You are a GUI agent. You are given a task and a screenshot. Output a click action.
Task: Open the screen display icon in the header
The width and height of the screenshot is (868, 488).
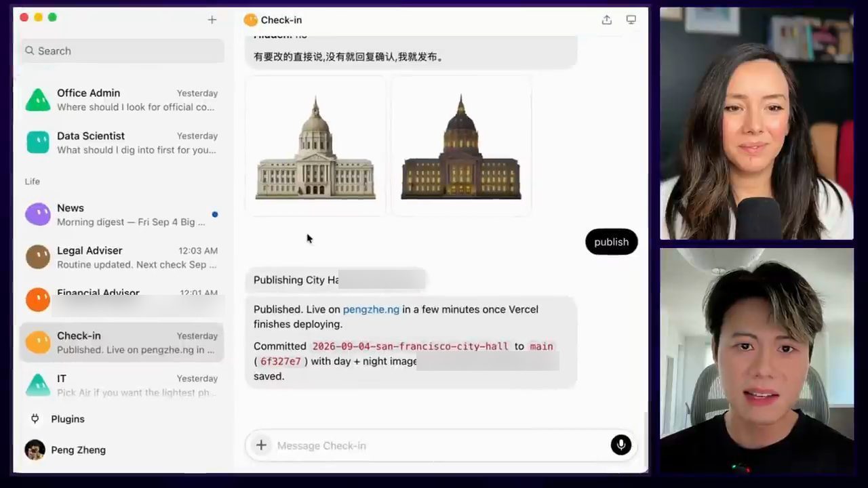(631, 20)
